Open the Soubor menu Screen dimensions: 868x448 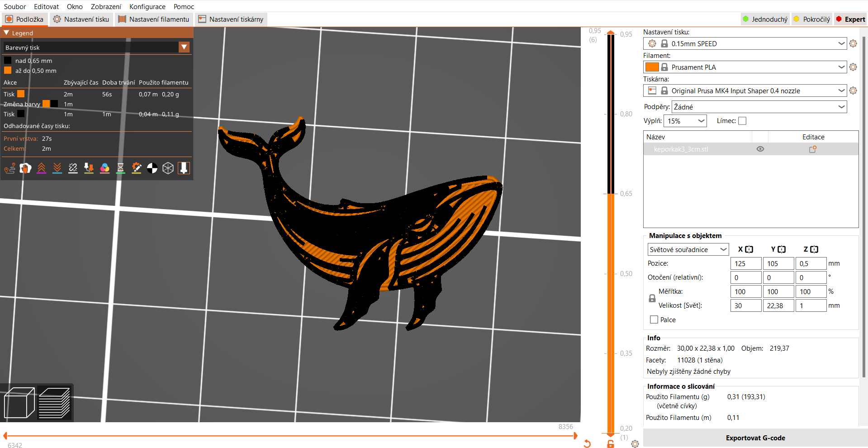(x=15, y=6)
